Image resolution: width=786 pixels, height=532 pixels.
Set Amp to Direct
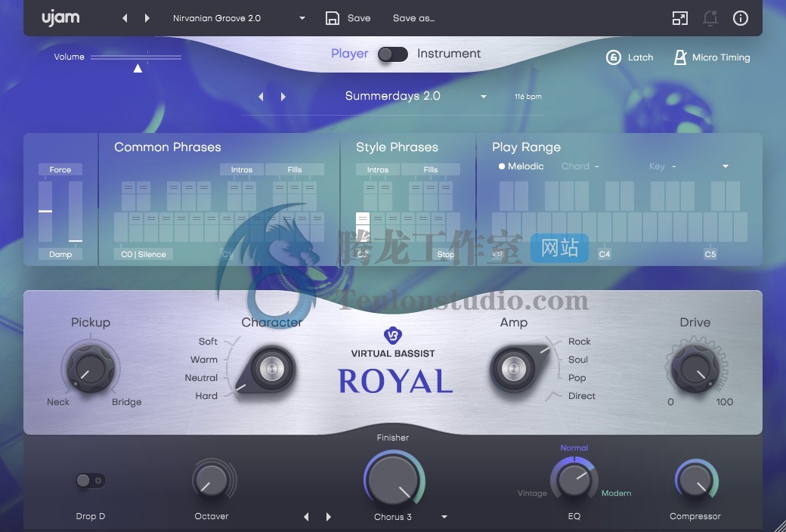pos(582,396)
